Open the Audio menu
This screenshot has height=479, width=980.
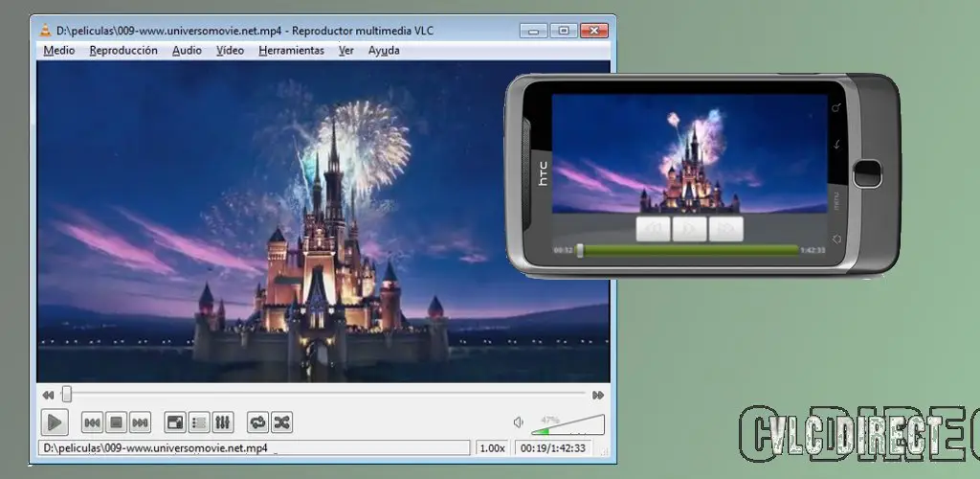187,51
